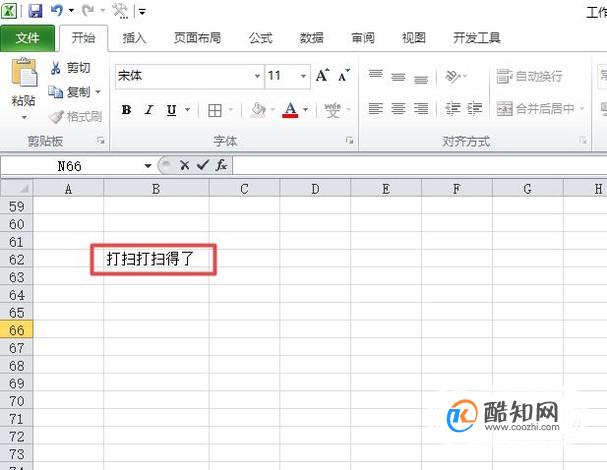Click the Excel application icon
This screenshot has height=470, width=607.
pyautogui.click(x=9, y=10)
